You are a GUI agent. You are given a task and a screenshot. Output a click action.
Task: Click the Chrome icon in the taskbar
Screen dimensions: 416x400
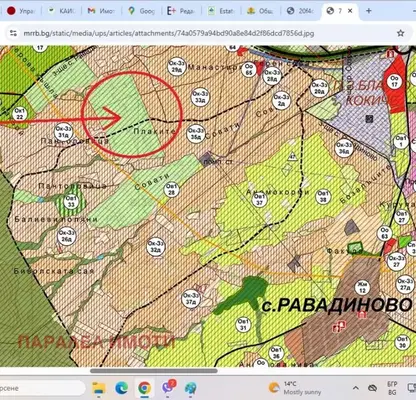click(144, 388)
